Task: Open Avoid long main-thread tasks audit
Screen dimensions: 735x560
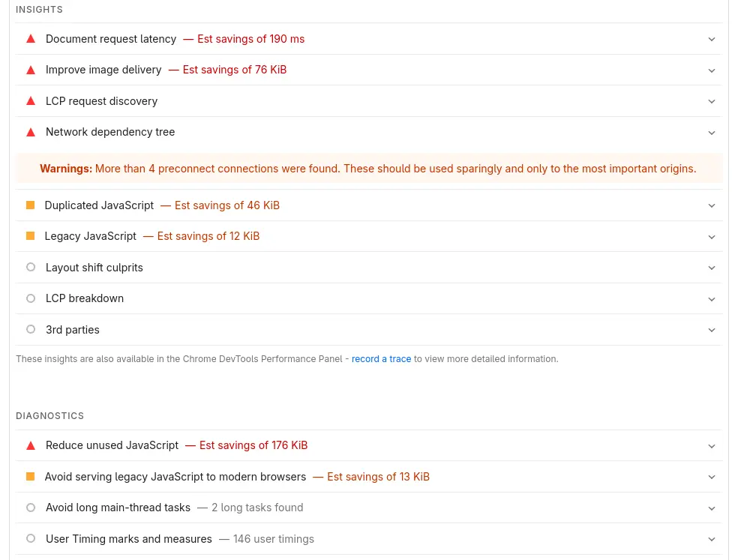Action: pyautogui.click(x=118, y=508)
